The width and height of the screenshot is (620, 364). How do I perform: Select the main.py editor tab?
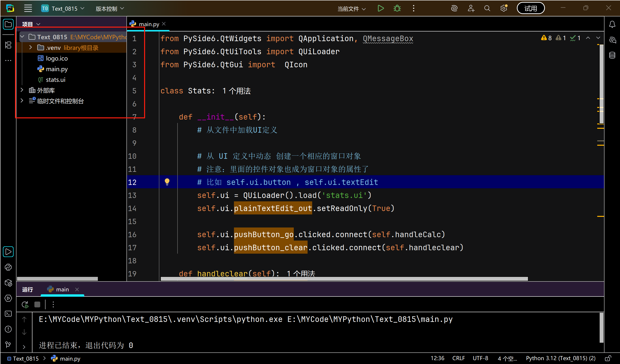coord(149,24)
